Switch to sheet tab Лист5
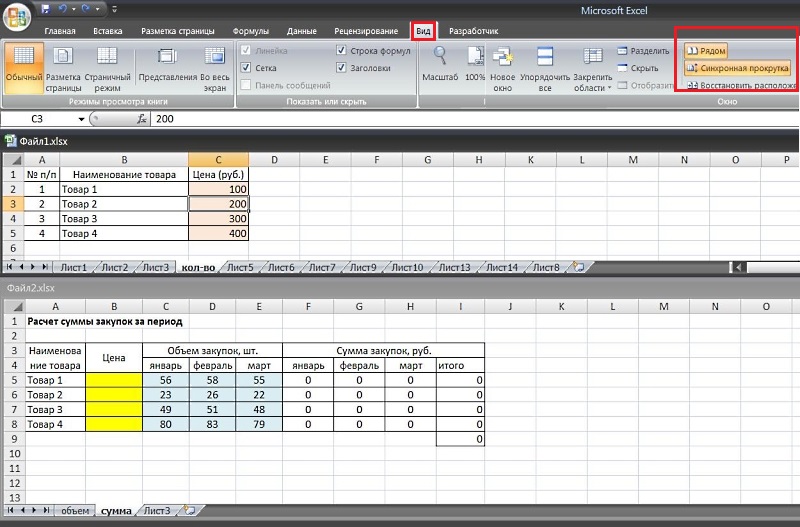800x527 pixels. pyautogui.click(x=240, y=267)
